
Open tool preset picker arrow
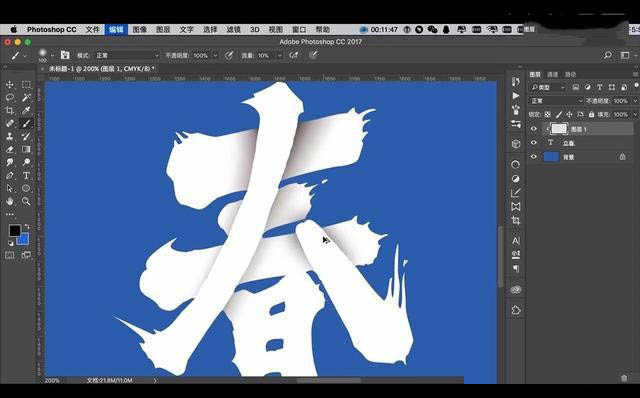(x=25, y=55)
